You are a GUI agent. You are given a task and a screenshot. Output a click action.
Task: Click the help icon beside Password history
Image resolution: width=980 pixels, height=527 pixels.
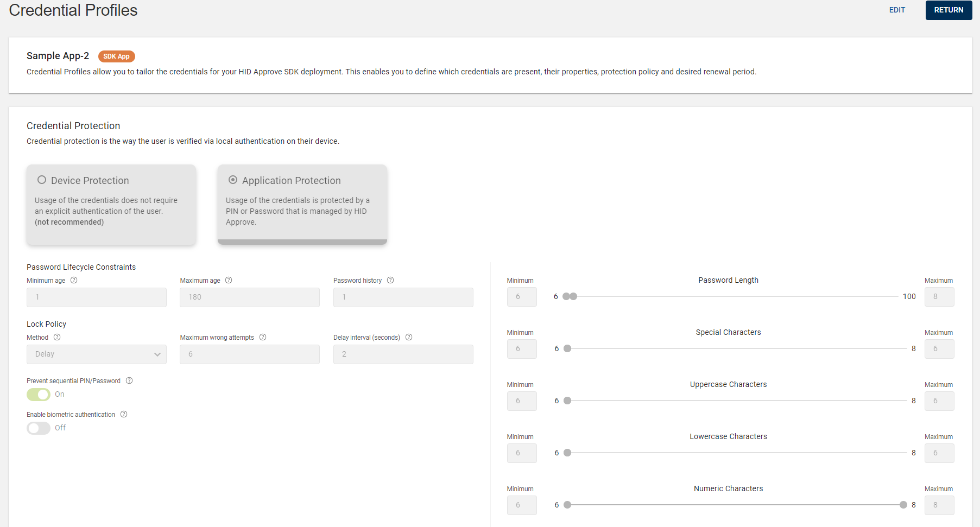390,281
